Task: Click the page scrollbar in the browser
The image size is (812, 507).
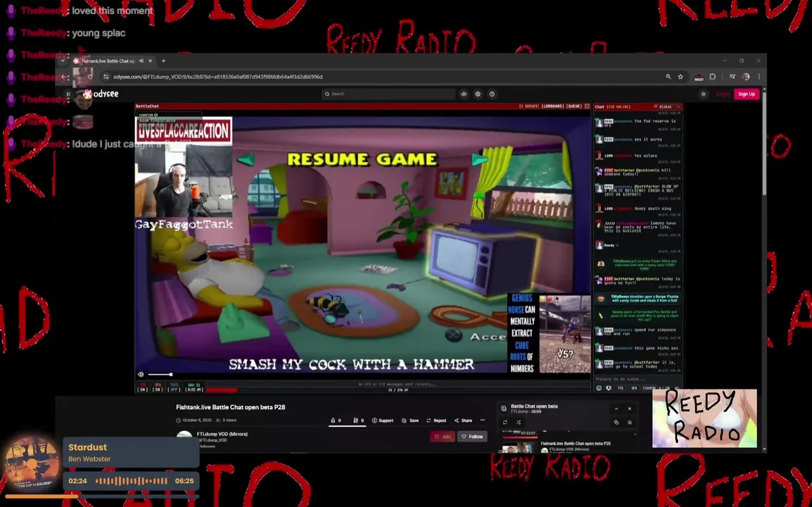Action: [764, 142]
